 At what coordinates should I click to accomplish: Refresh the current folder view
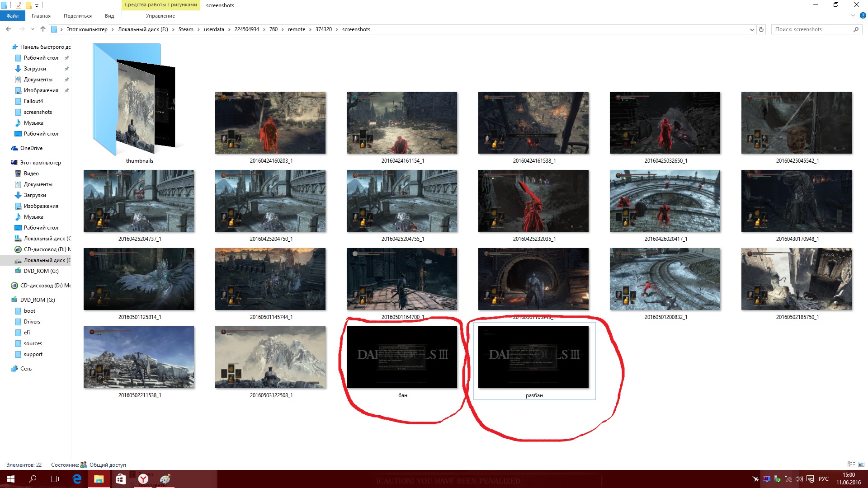(x=761, y=29)
